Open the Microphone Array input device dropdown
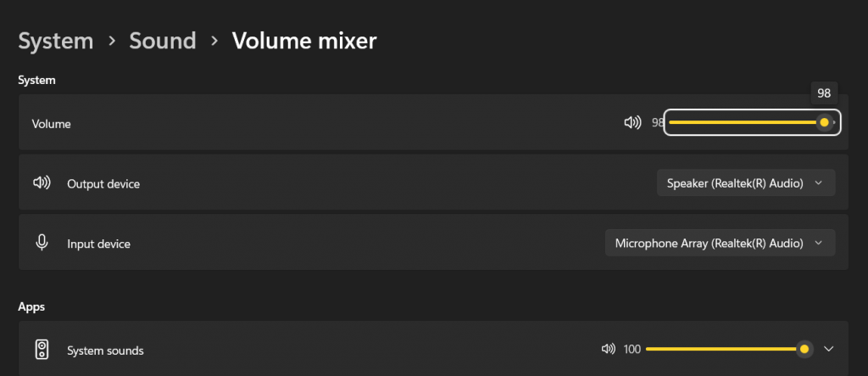The height and width of the screenshot is (376, 868). [719, 243]
